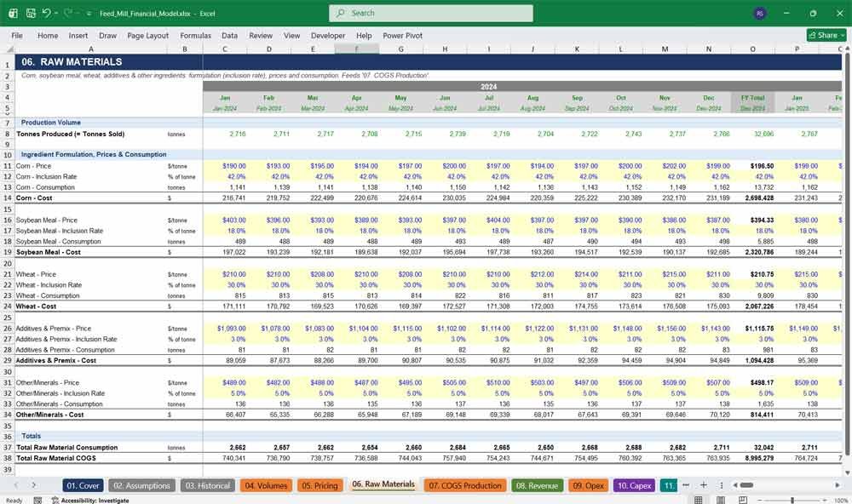The width and height of the screenshot is (852, 504).
Task: Switch to the 03. Historical sheet tab
Action: click(208, 485)
